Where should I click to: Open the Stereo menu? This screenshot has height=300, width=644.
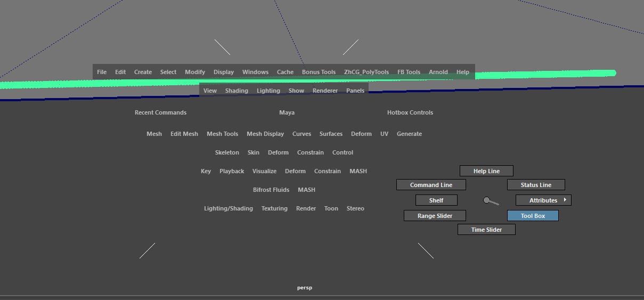355,208
